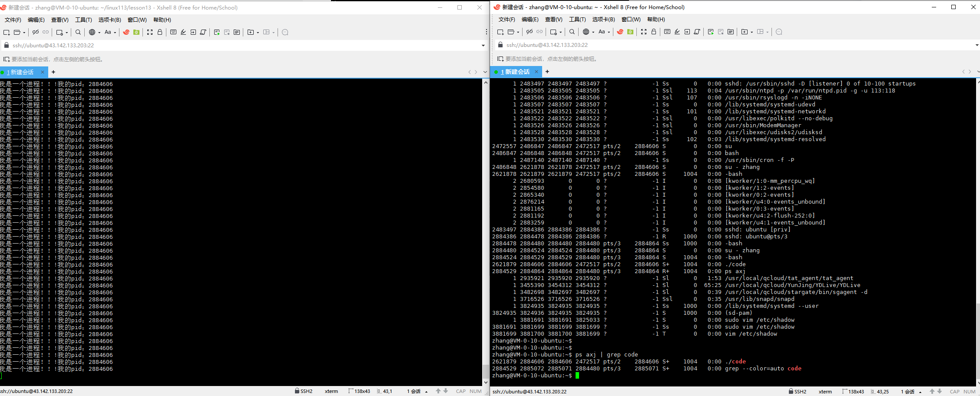
Task: Add new tab with plus in right window
Action: 547,72
